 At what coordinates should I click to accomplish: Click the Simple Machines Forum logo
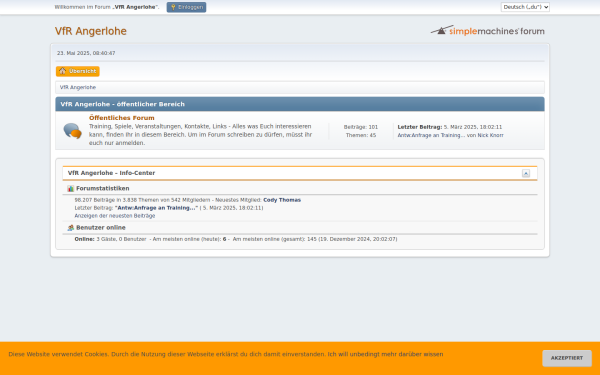(x=488, y=30)
